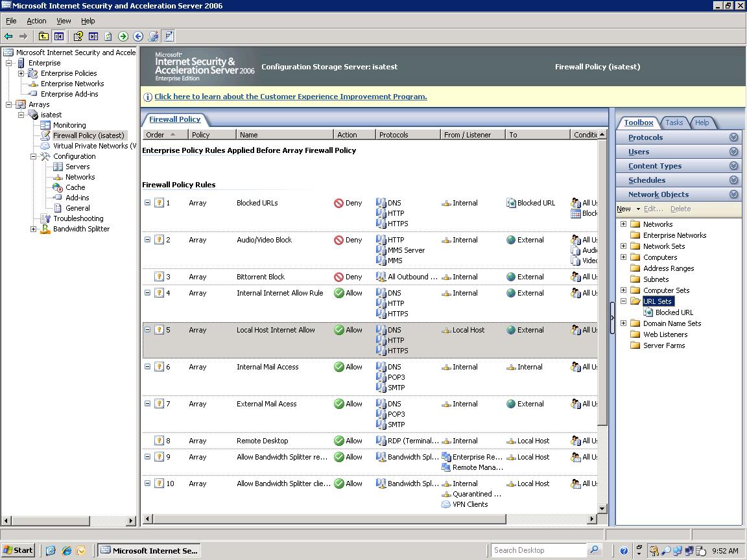Screen dimensions: 747x560
Task: Click the Allow icon on Remote Desktop rule
Action: [338, 441]
